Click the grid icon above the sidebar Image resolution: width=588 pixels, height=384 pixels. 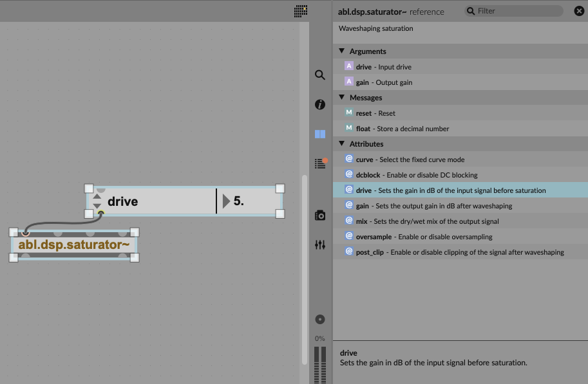click(301, 11)
